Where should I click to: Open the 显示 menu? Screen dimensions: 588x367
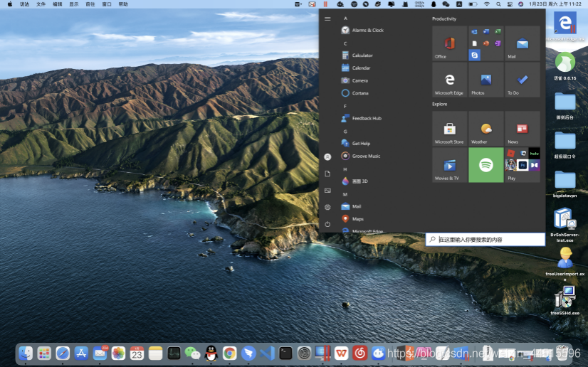click(x=74, y=4)
